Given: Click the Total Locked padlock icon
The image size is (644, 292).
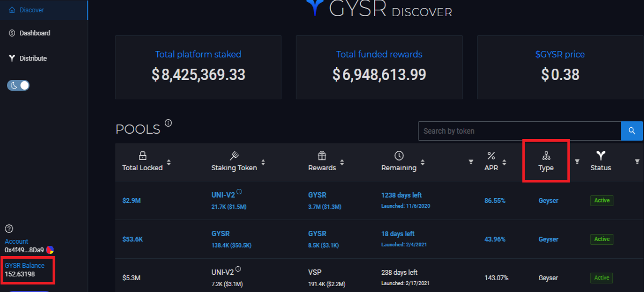Looking at the screenshot, I should (x=143, y=156).
